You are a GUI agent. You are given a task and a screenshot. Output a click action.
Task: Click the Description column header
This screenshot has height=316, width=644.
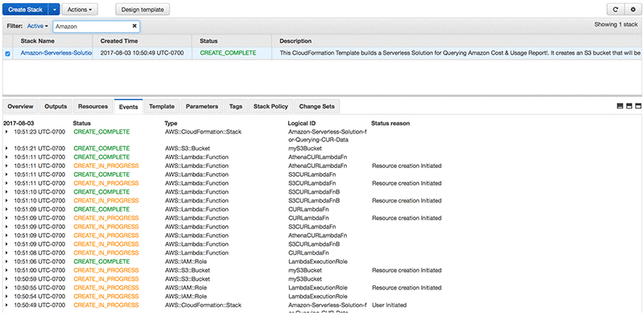tap(295, 41)
